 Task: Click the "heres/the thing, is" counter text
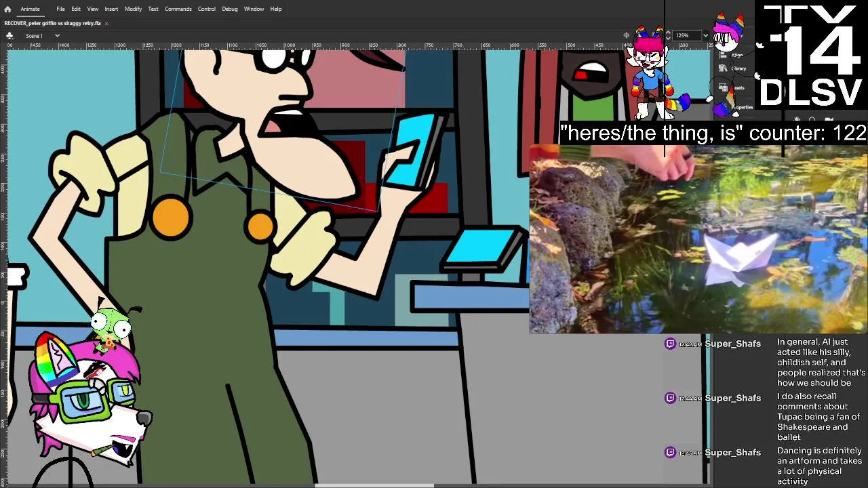coord(713,133)
